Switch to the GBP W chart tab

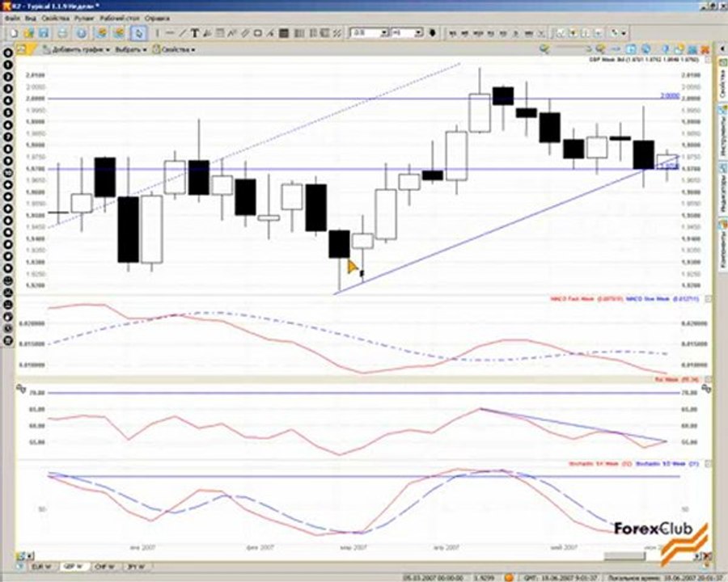[x=74, y=567]
